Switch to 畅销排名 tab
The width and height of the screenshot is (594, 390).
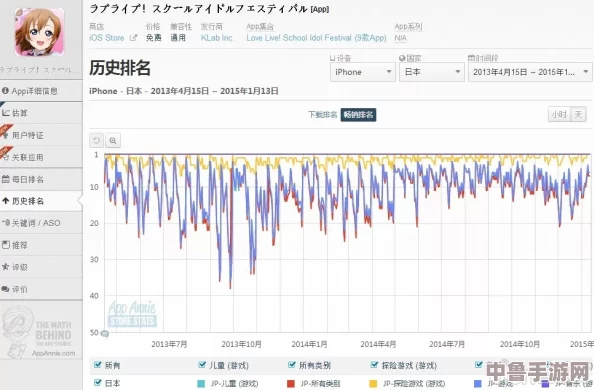[x=358, y=115]
